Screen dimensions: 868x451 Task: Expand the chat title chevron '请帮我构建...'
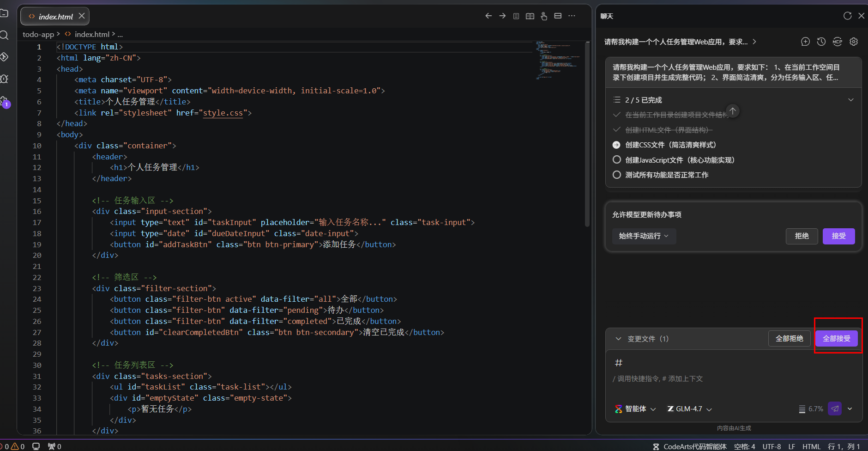pyautogui.click(x=754, y=42)
